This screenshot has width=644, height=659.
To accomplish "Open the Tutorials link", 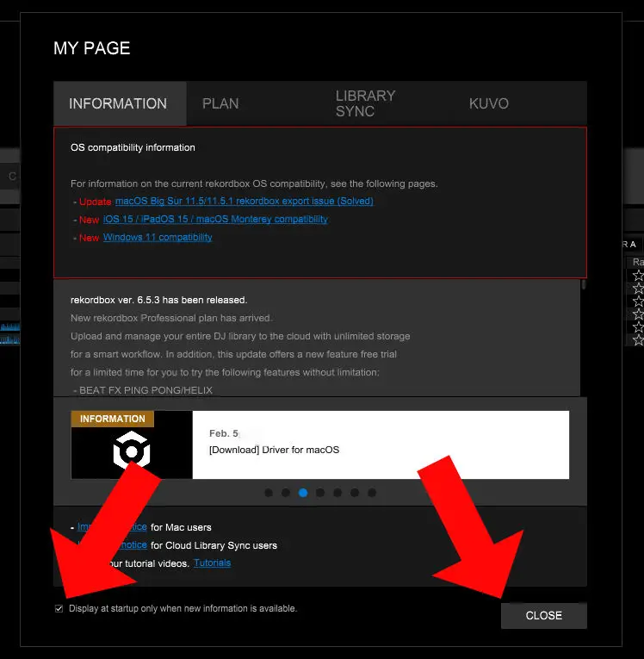I will pos(212,563).
